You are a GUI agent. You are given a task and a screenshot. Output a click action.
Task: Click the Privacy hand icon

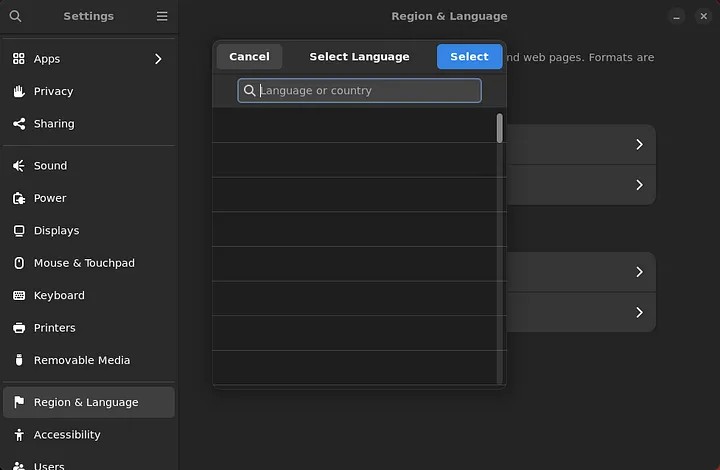[18, 91]
